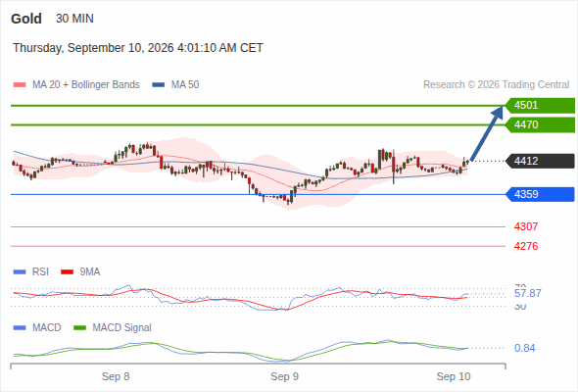
Task: Click the black 4412 current price tag
Action: click(540, 161)
